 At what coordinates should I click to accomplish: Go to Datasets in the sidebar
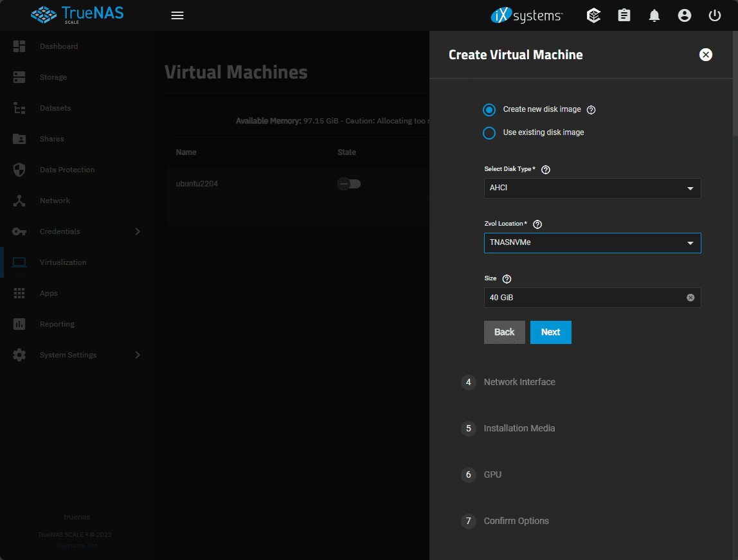[x=55, y=108]
